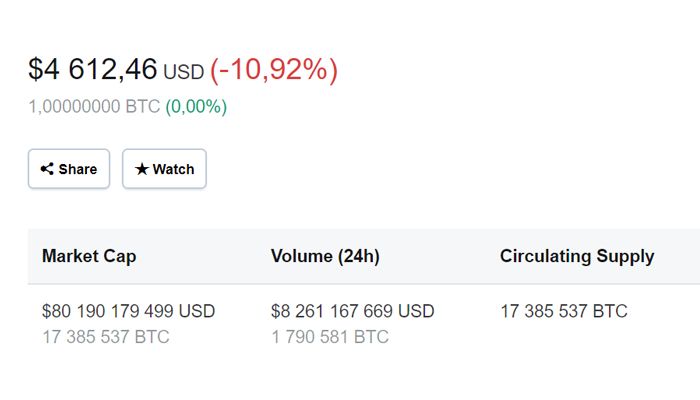The image size is (700, 400).
Task: Click the USD currency label by price
Action: click(x=183, y=72)
